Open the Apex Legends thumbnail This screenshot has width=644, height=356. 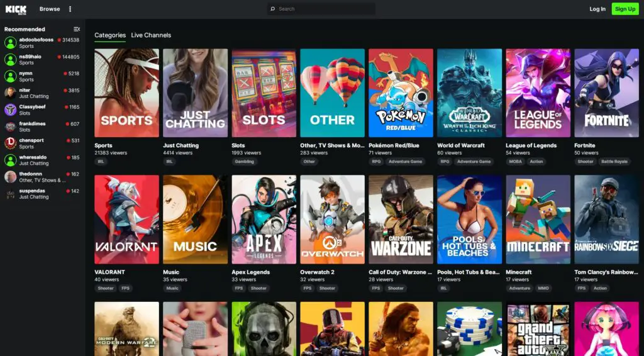264,220
